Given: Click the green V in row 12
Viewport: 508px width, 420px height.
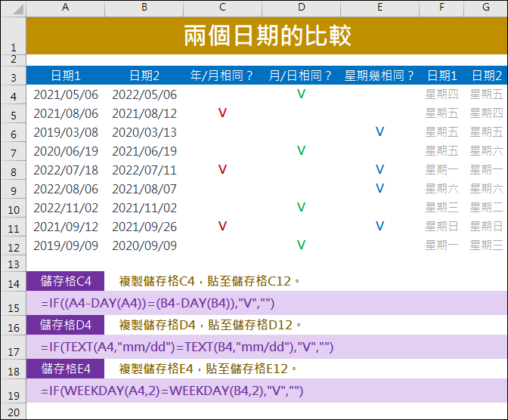Looking at the screenshot, I should point(302,245).
